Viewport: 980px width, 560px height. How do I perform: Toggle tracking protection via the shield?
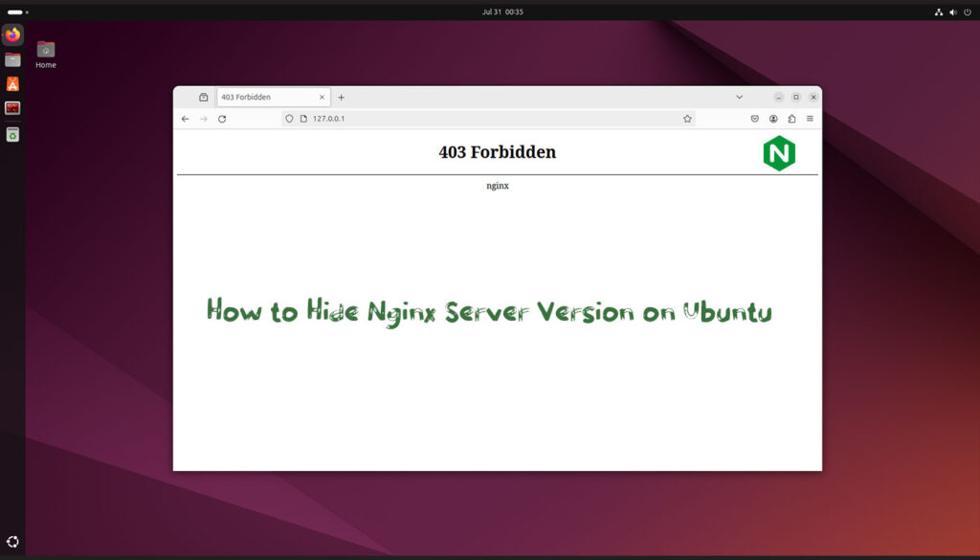tap(289, 119)
